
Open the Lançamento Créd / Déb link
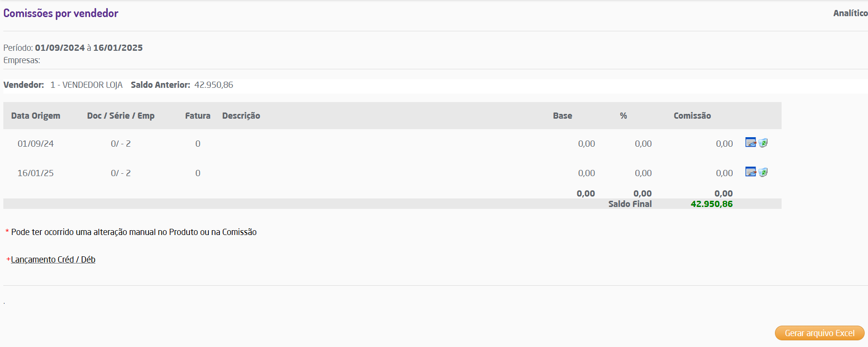click(x=53, y=260)
